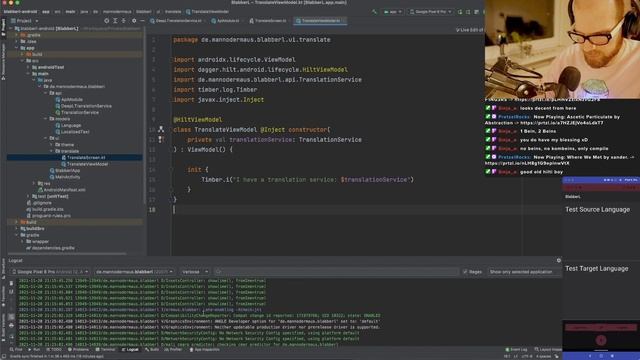The height and width of the screenshot is (360, 640).
Task: Open the Event Log in the status bar
Action: [516, 350]
